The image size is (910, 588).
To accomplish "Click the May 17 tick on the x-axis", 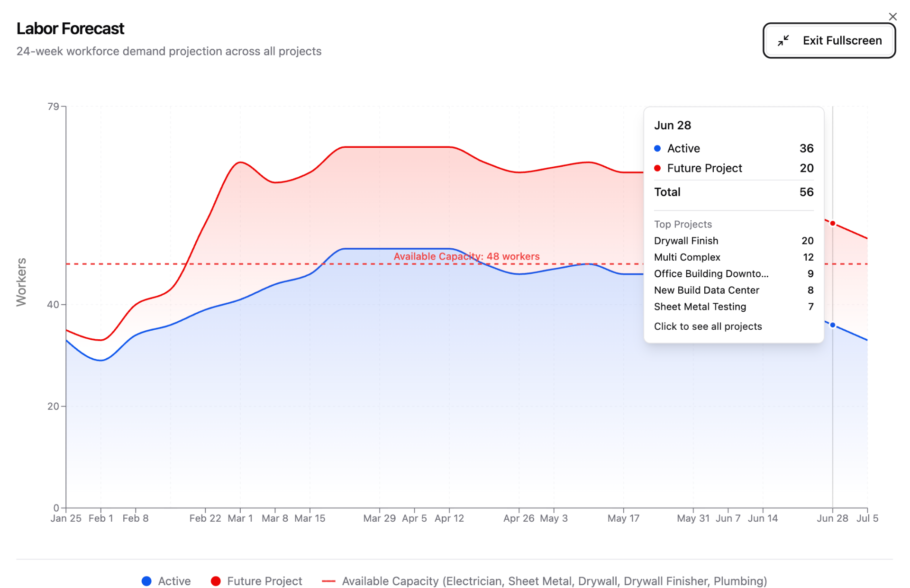I will (623, 518).
